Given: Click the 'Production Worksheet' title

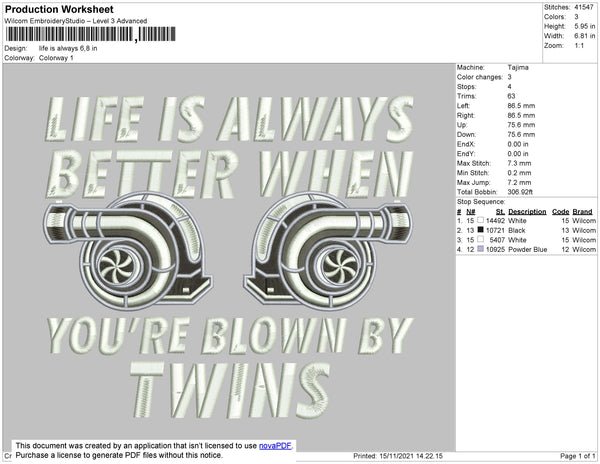Looking at the screenshot, I should click(x=59, y=9).
